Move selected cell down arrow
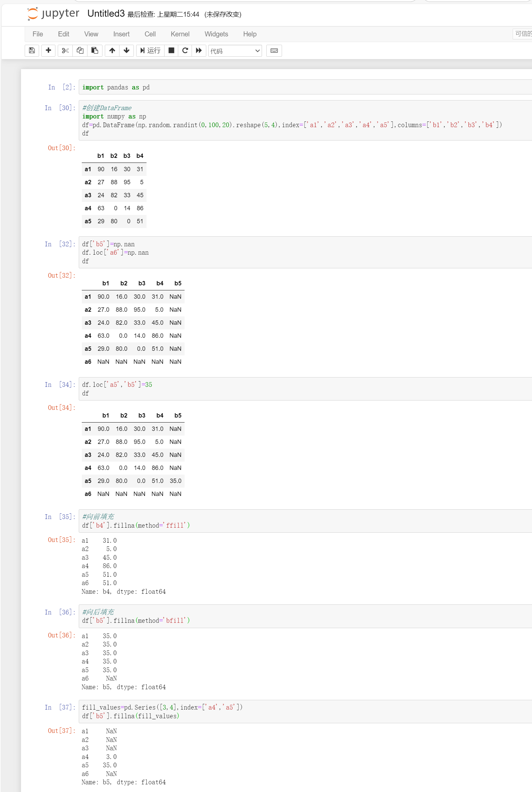 pos(126,50)
